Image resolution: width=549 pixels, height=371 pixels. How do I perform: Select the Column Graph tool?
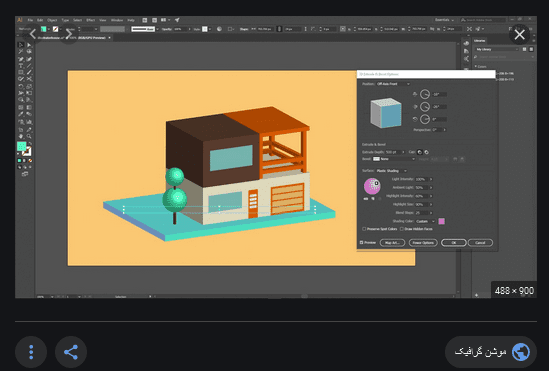click(29, 122)
